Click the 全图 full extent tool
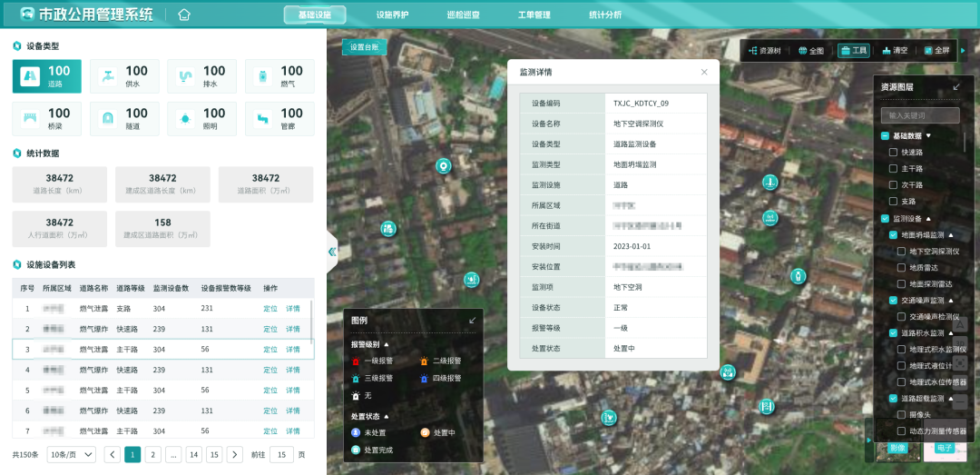Screen dimensions: 980x475 pyautogui.click(x=811, y=51)
